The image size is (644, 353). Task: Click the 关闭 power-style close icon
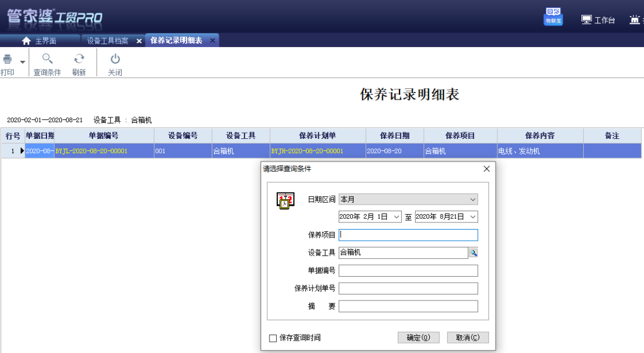pos(114,60)
